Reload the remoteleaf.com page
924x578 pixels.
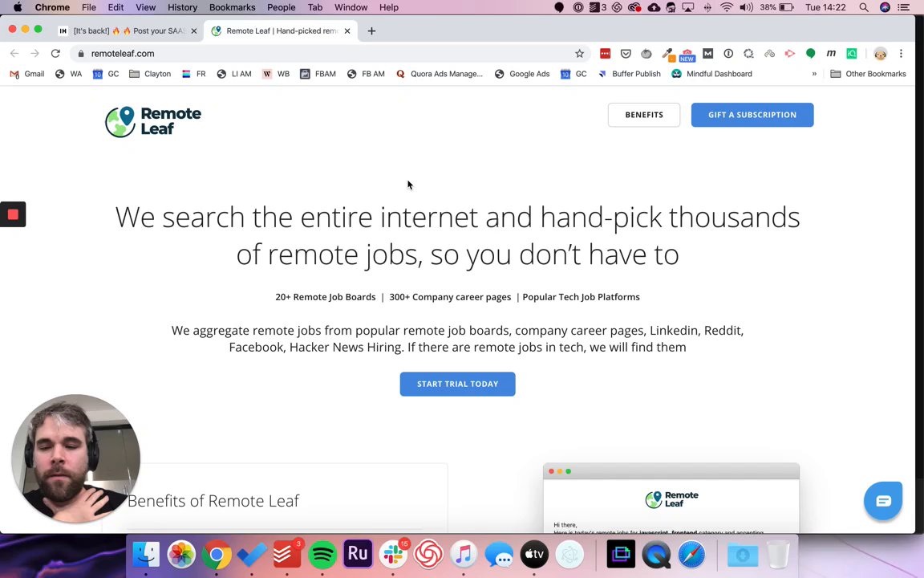pos(55,54)
